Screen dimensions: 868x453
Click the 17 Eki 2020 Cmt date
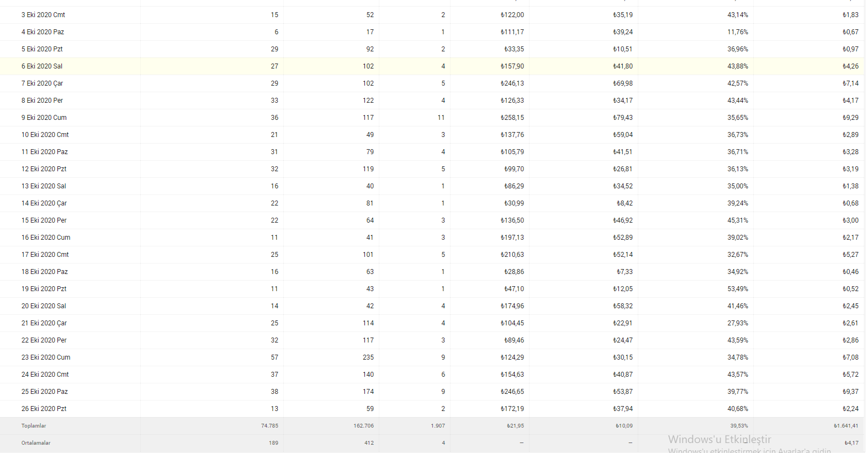(45, 255)
